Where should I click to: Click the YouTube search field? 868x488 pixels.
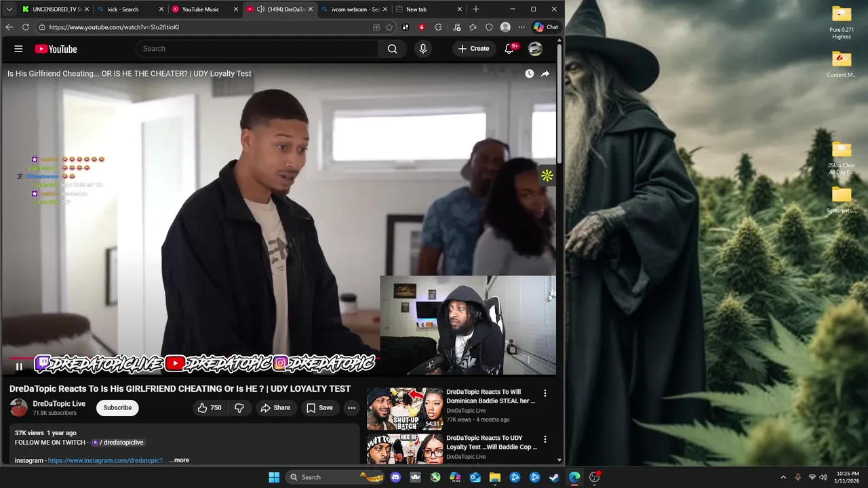pos(258,49)
